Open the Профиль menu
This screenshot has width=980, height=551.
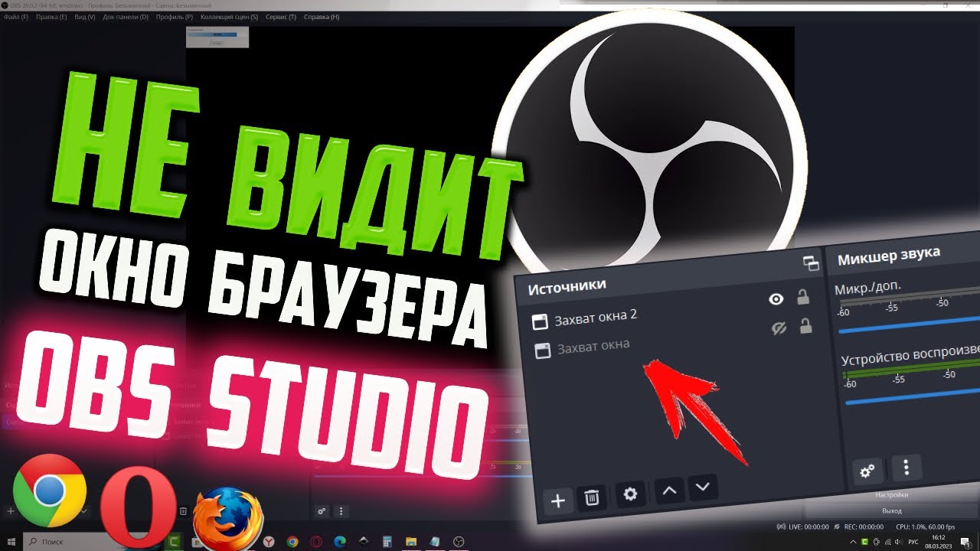174,17
